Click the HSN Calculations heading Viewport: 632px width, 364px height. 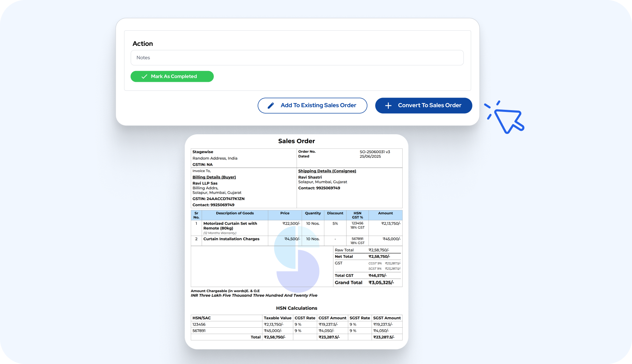296,308
